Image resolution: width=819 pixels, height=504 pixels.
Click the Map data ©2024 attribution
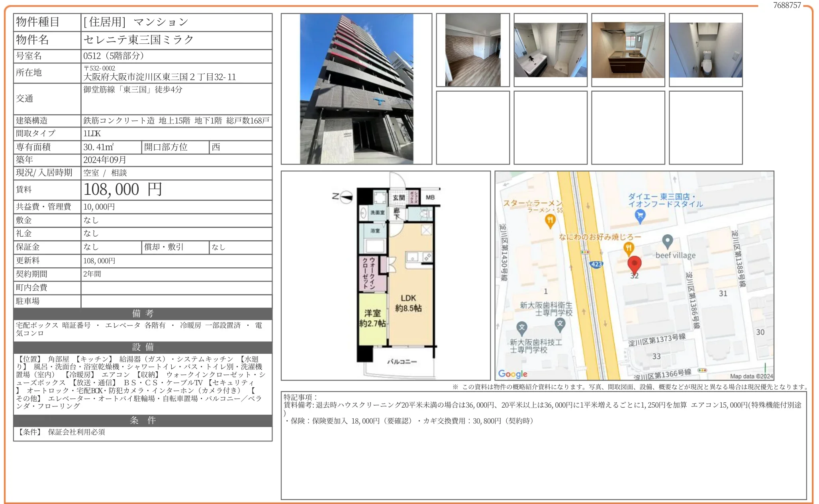tap(752, 376)
